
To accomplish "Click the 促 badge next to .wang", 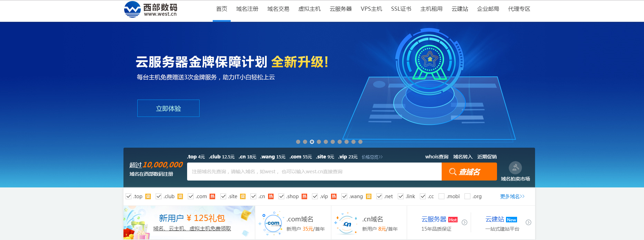I will point(369,196).
